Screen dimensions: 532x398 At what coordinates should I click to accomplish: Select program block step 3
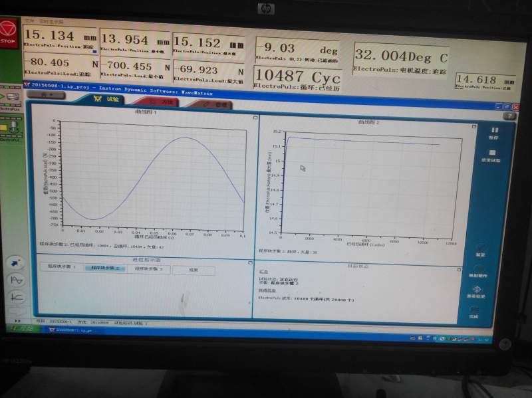pos(148,269)
